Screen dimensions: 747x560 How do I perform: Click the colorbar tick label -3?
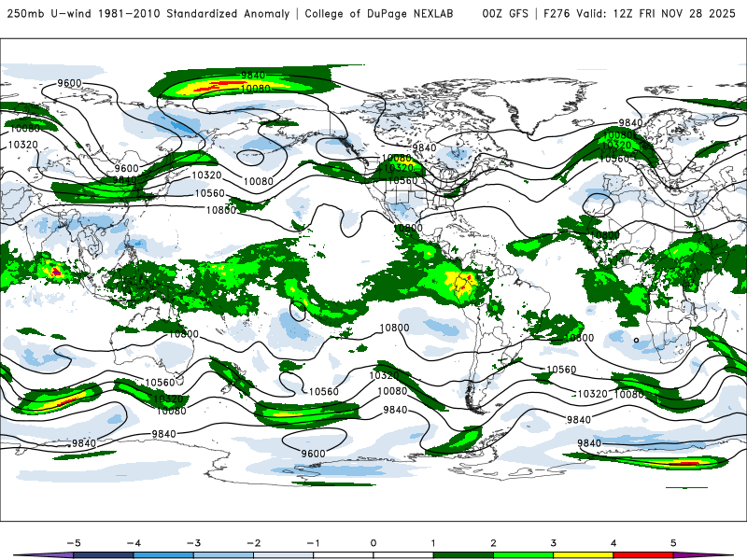(x=193, y=543)
